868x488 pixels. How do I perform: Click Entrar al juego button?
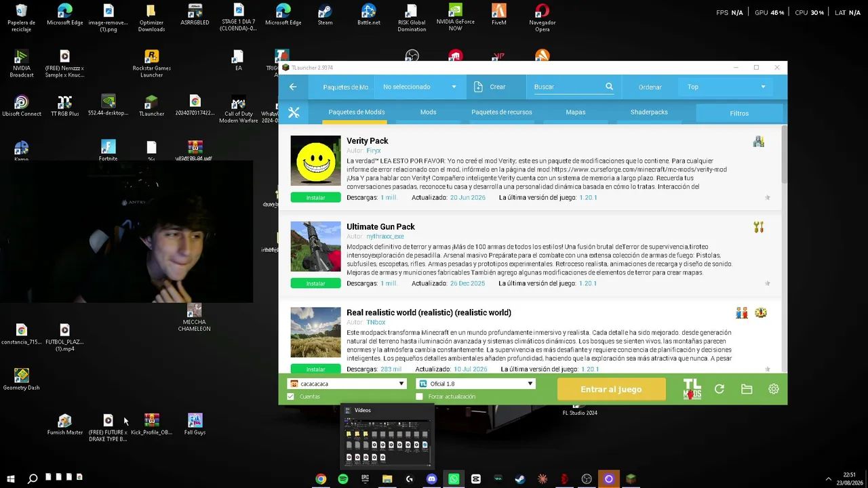(611, 389)
